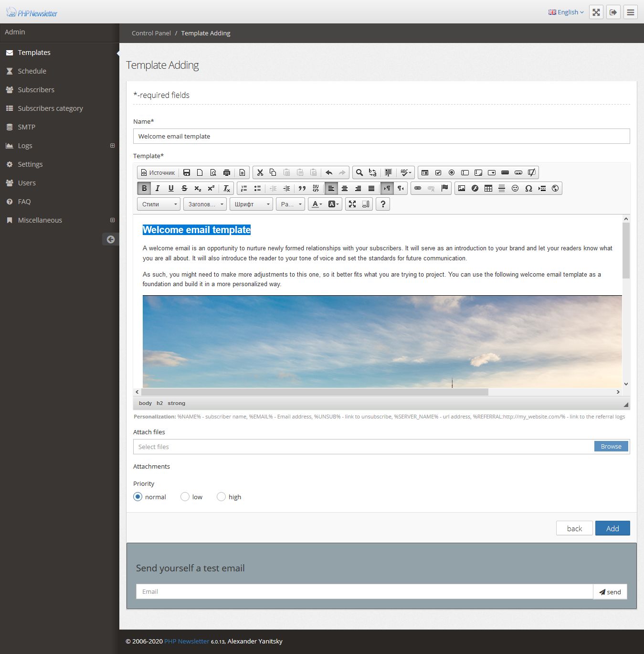644x654 pixels.
Task: Click the back button
Action: click(x=574, y=528)
